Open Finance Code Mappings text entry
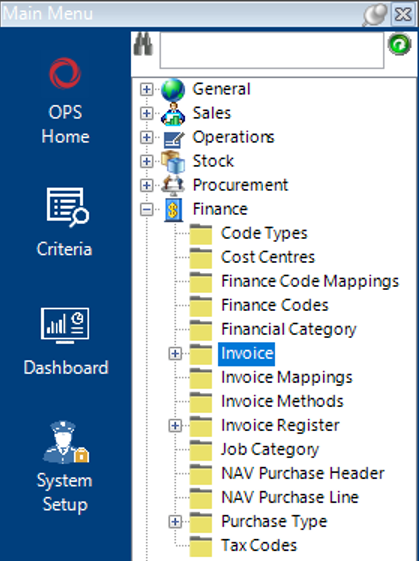The width and height of the screenshot is (419, 561). [x=310, y=281]
